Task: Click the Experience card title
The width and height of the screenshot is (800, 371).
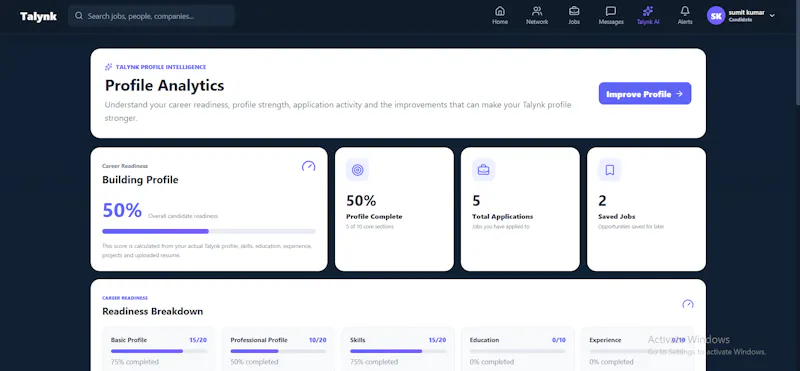Action: coord(605,340)
